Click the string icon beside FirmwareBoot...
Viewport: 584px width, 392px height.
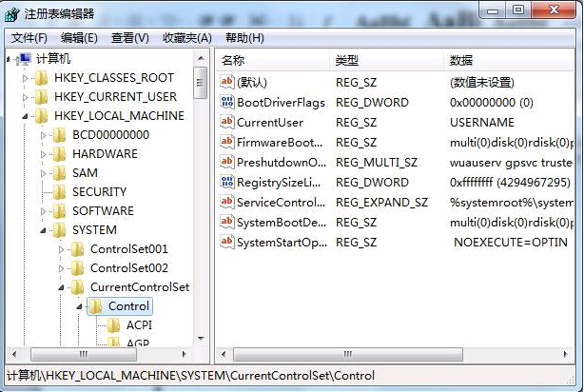click(x=226, y=142)
